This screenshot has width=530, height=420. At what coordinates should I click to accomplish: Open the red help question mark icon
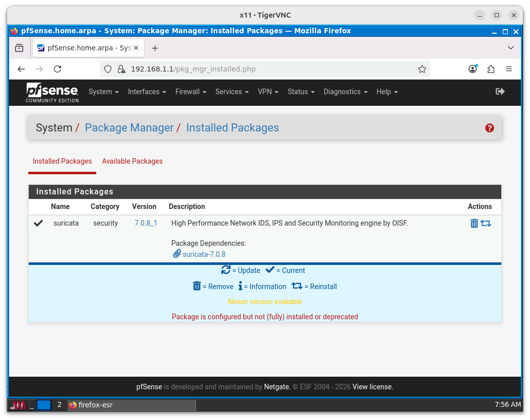coord(489,128)
